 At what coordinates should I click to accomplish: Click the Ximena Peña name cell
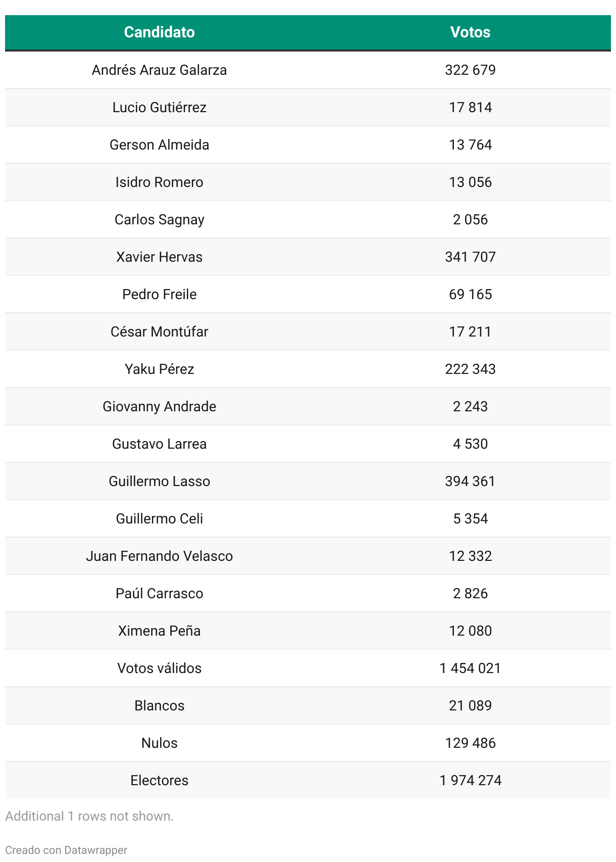coord(159,631)
